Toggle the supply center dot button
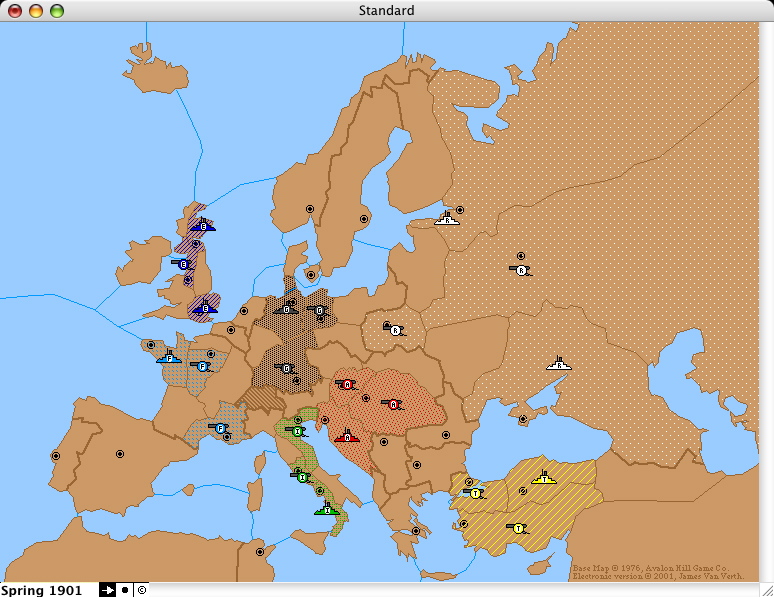Viewport: 774px width, 597px height. click(124, 590)
